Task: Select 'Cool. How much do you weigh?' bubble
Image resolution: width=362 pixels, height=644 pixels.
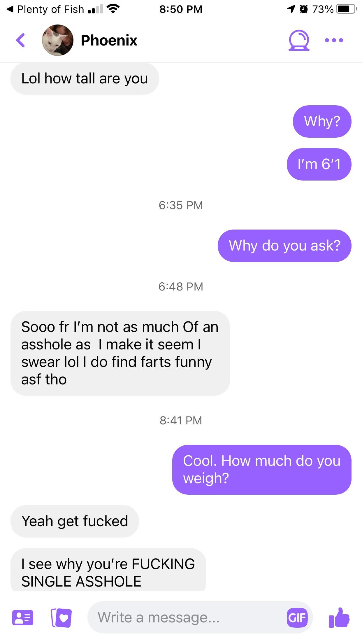Action: coord(262,470)
